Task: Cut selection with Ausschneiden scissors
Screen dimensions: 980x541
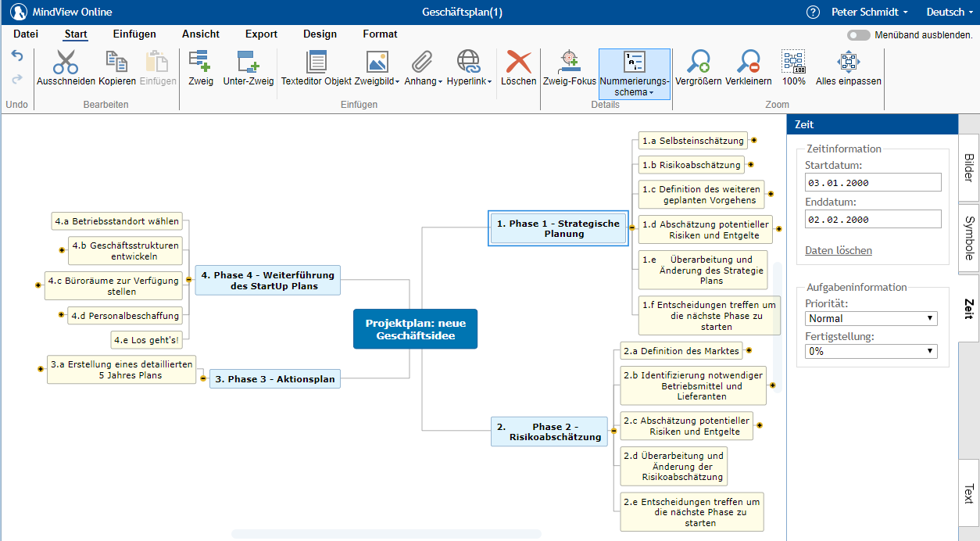Action: tap(66, 62)
